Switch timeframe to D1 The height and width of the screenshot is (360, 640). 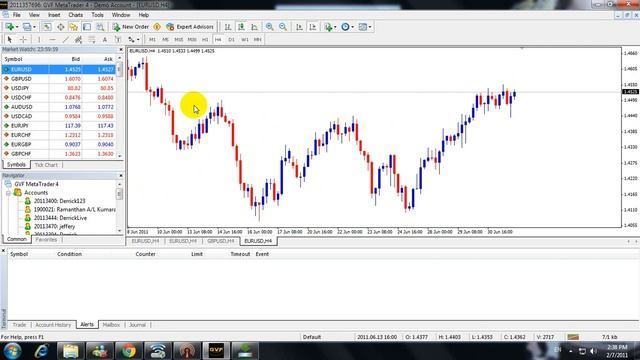tap(231, 40)
